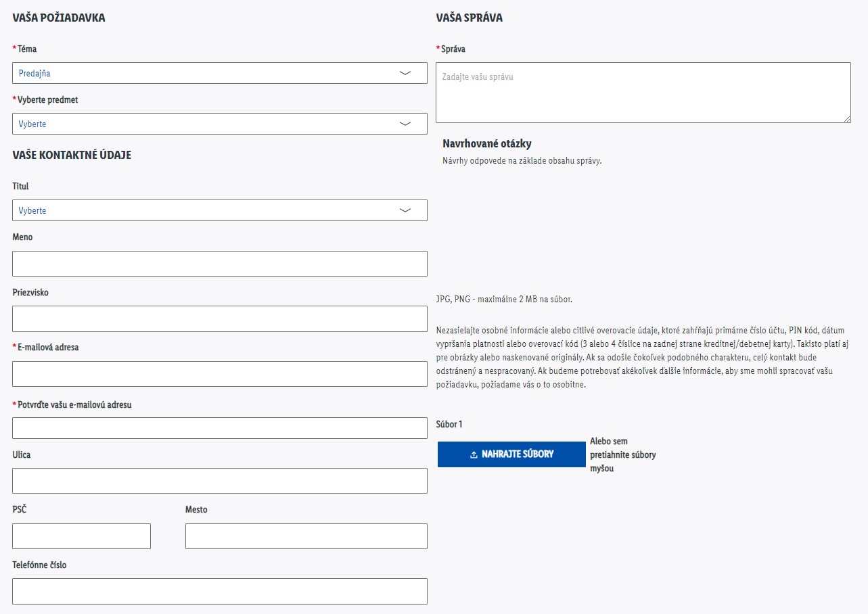Click the Nahrajte súbory button
The image size is (868, 614).
tap(511, 454)
